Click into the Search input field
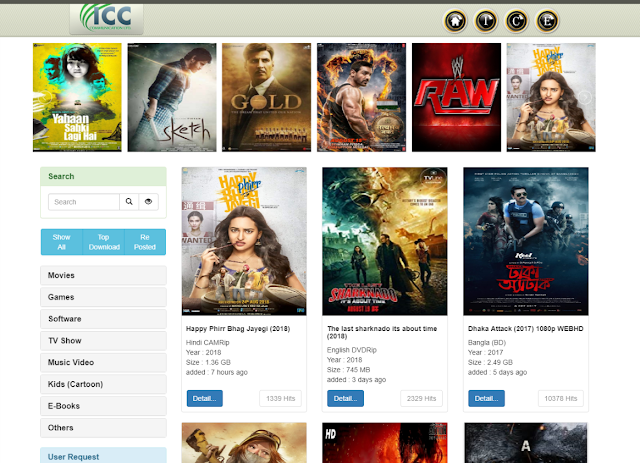Viewport: 640px width, 463px height. click(x=84, y=202)
